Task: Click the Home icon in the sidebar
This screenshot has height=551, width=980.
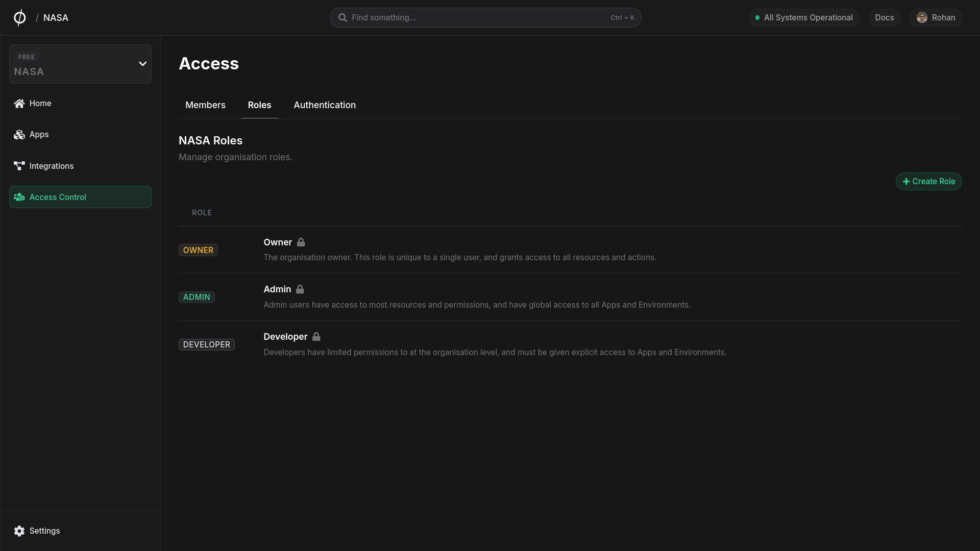Action: [19, 104]
